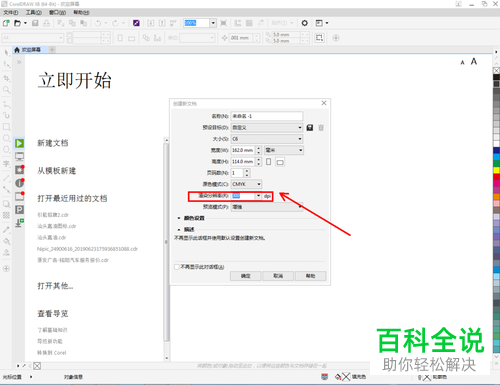Click the width 162.0 mm field
Viewport: 500px width, 385px height.
[x=243, y=150]
